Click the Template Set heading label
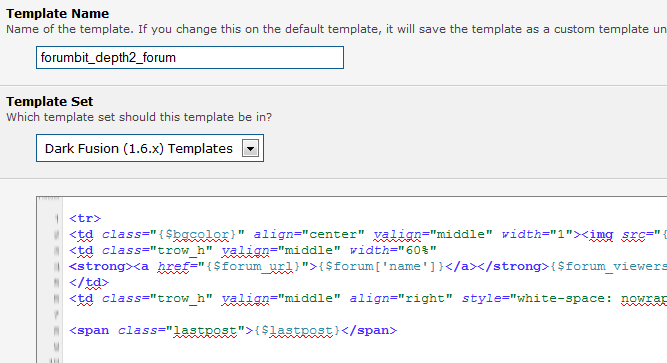The image size is (667, 363). tap(49, 102)
